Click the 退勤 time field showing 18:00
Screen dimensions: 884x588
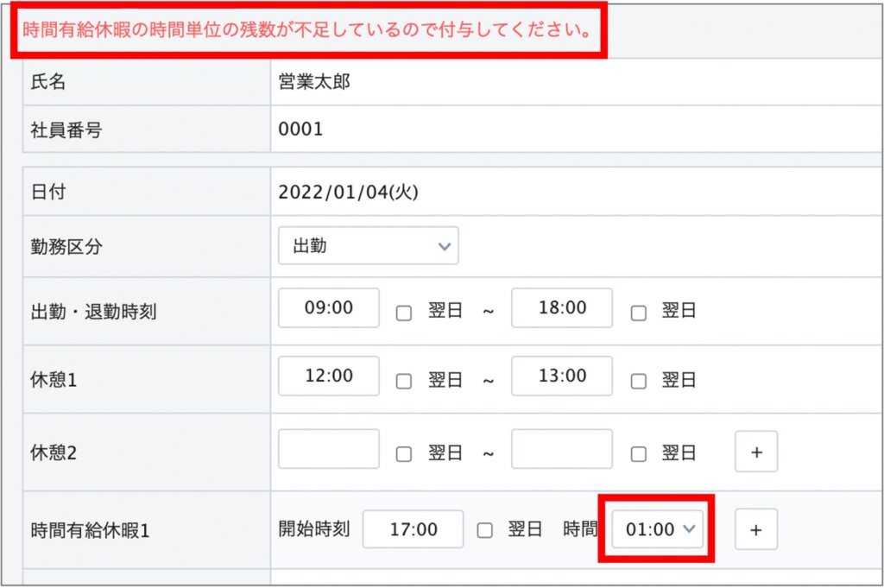point(562,308)
